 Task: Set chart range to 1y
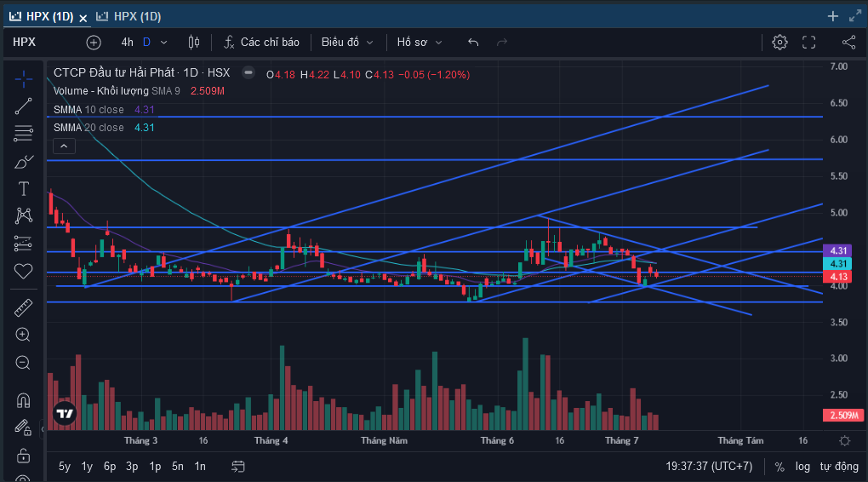(x=87, y=467)
